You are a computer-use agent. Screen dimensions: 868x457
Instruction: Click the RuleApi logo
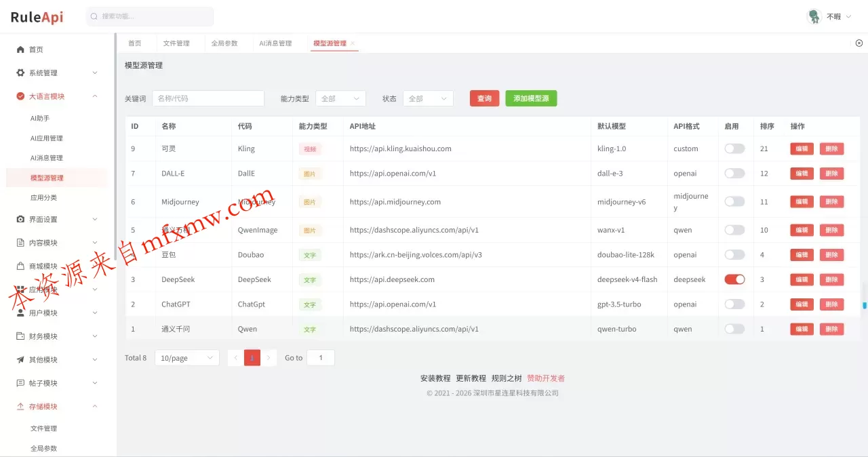pos(37,17)
